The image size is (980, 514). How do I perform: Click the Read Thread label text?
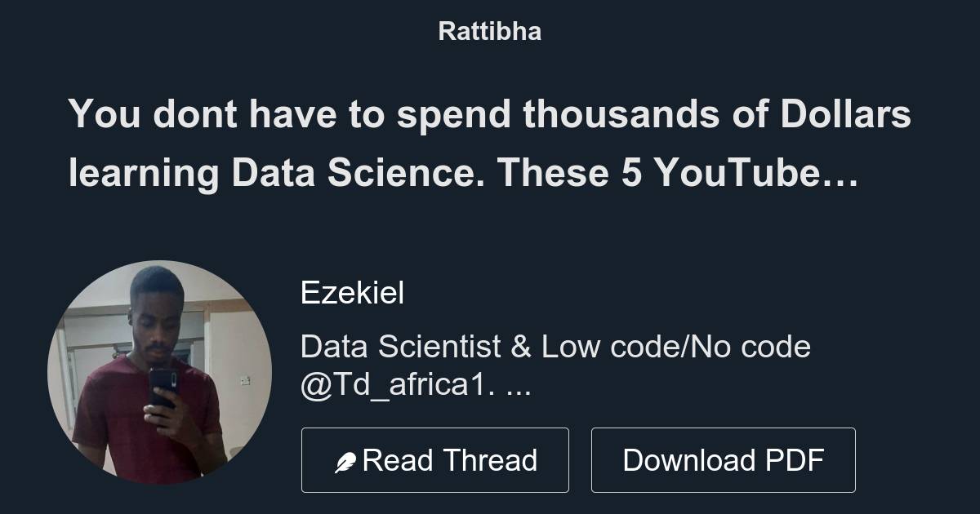point(450,459)
